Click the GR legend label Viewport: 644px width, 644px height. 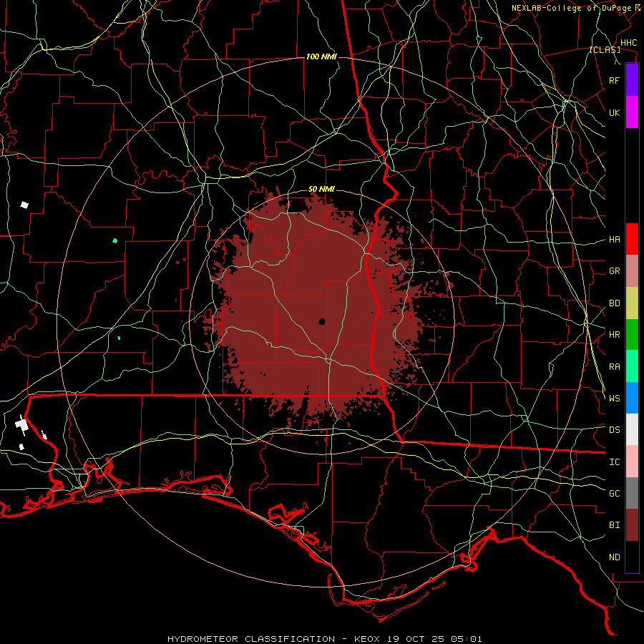pyautogui.click(x=614, y=271)
